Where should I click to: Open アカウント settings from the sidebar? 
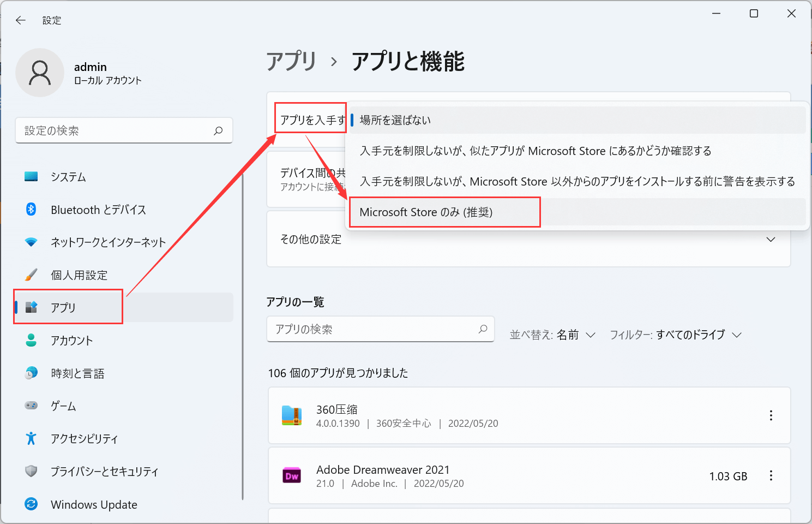click(x=71, y=340)
